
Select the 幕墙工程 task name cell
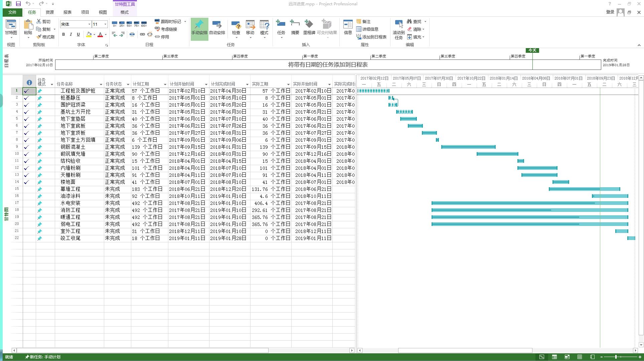[x=79, y=189]
